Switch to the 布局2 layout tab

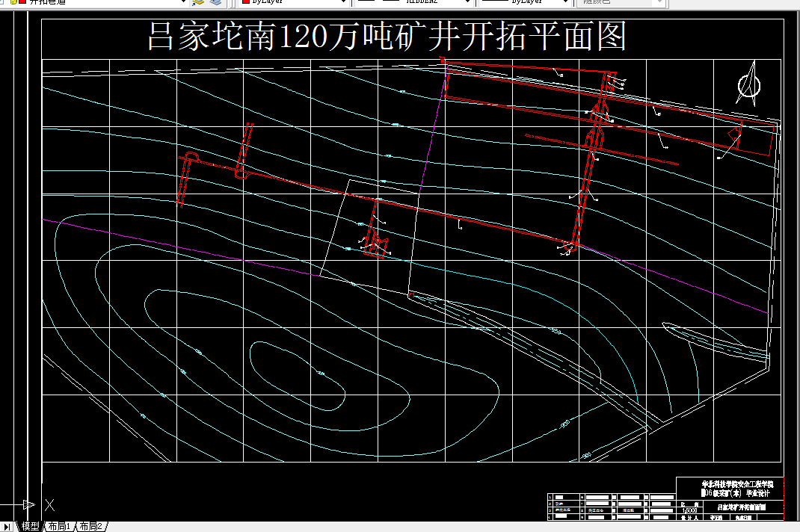coord(90,526)
